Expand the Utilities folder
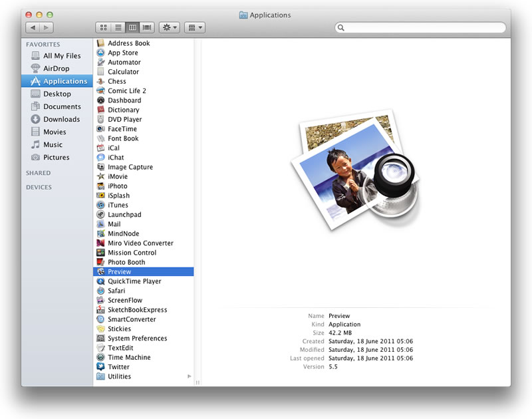The width and height of the screenshot is (532, 419). coord(190,376)
